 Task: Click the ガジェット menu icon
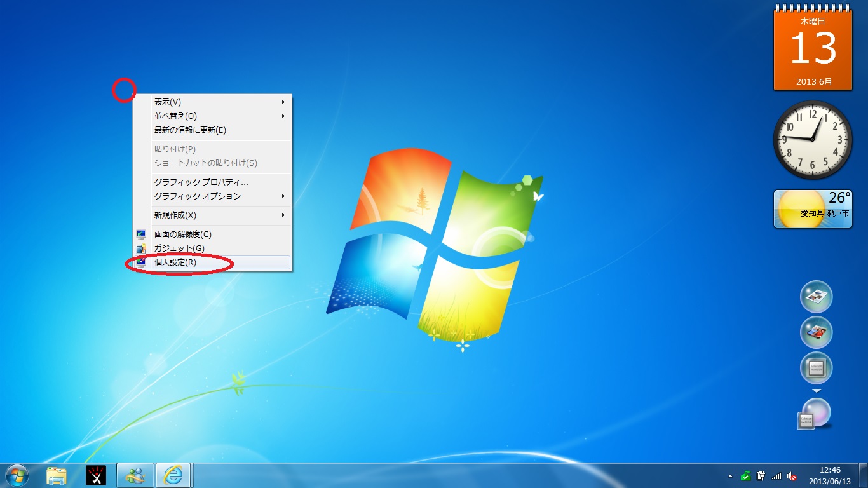(x=141, y=248)
